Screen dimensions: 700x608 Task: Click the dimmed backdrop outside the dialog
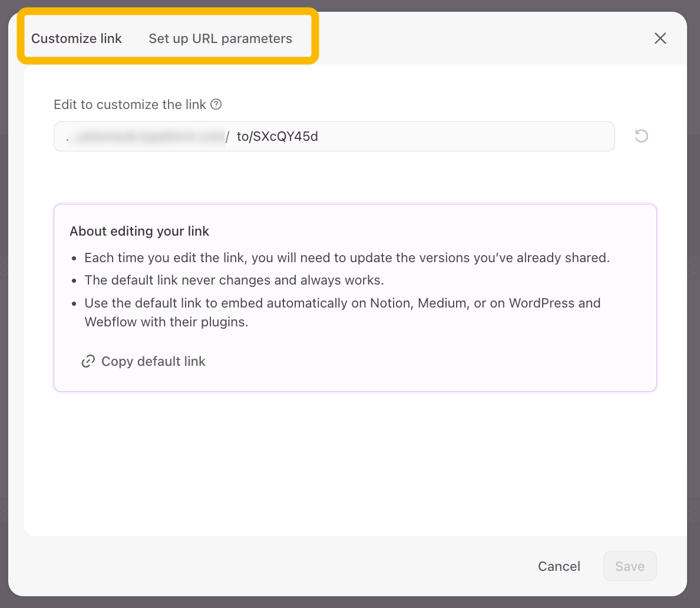tap(694, 295)
